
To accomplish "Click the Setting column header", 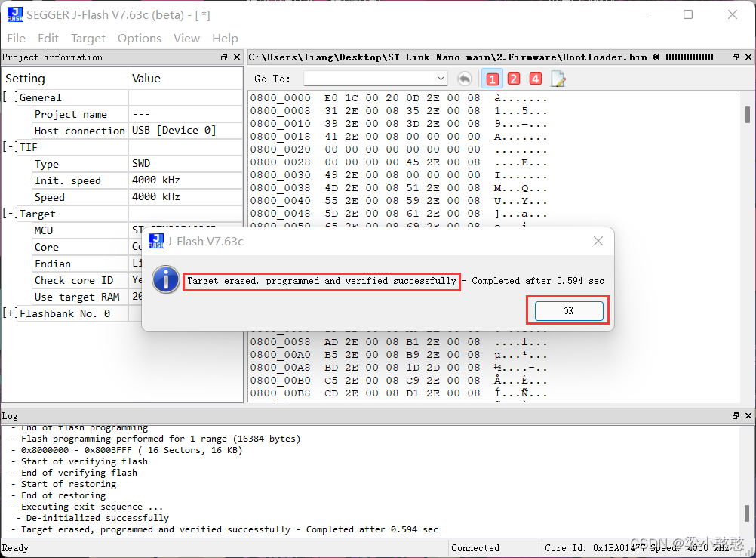I will coord(65,79).
